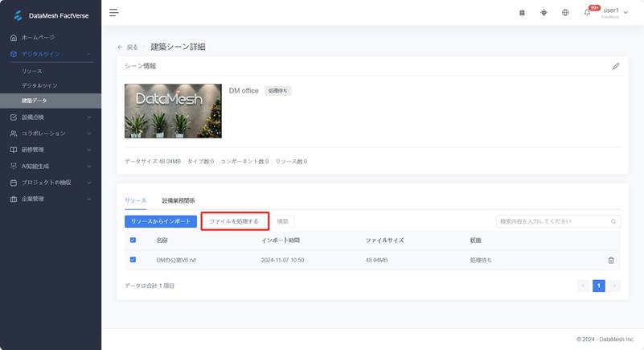The height and width of the screenshot is (350, 644).
Task: Click the インポート時間 column header
Action: 280,241
